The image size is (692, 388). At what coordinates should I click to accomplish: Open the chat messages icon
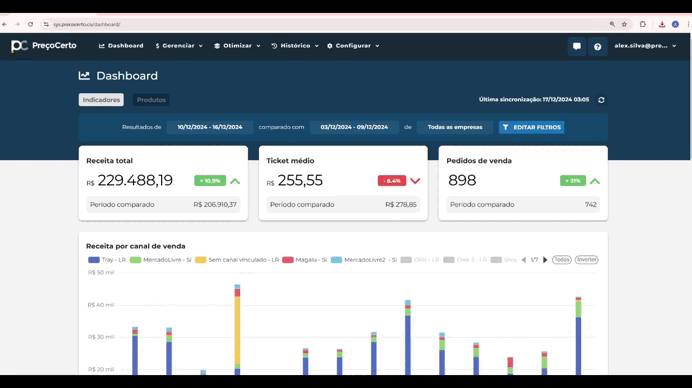577,46
